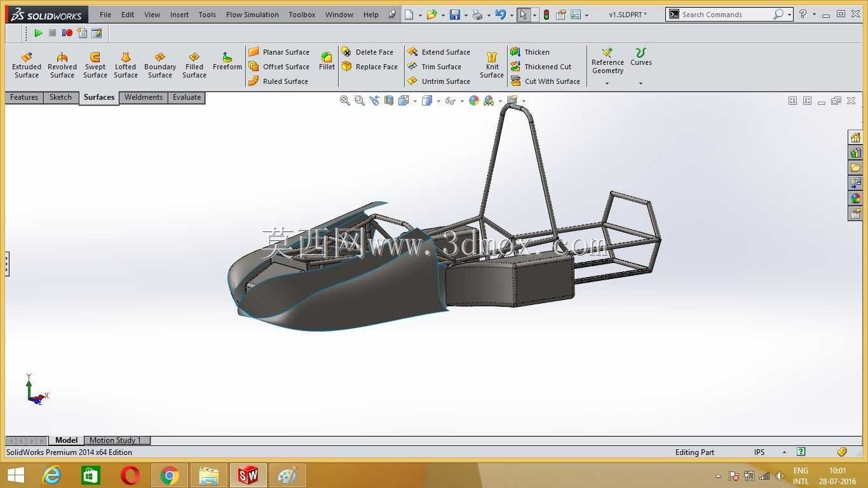868x488 pixels.
Task: Click the Windows Start button
Action: pos(15,475)
